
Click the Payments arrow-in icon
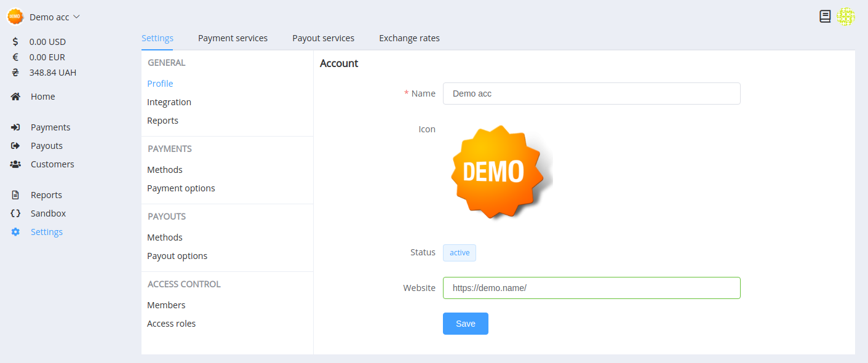(15, 127)
